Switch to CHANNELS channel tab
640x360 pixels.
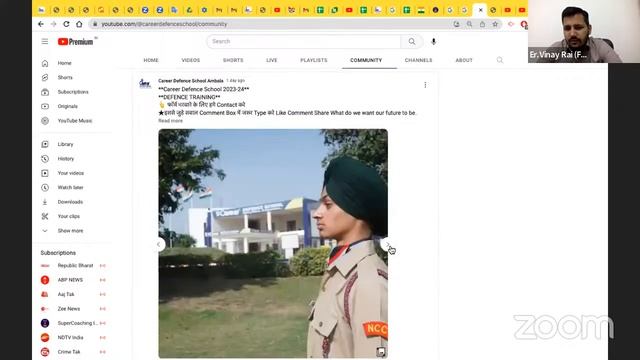click(418, 60)
